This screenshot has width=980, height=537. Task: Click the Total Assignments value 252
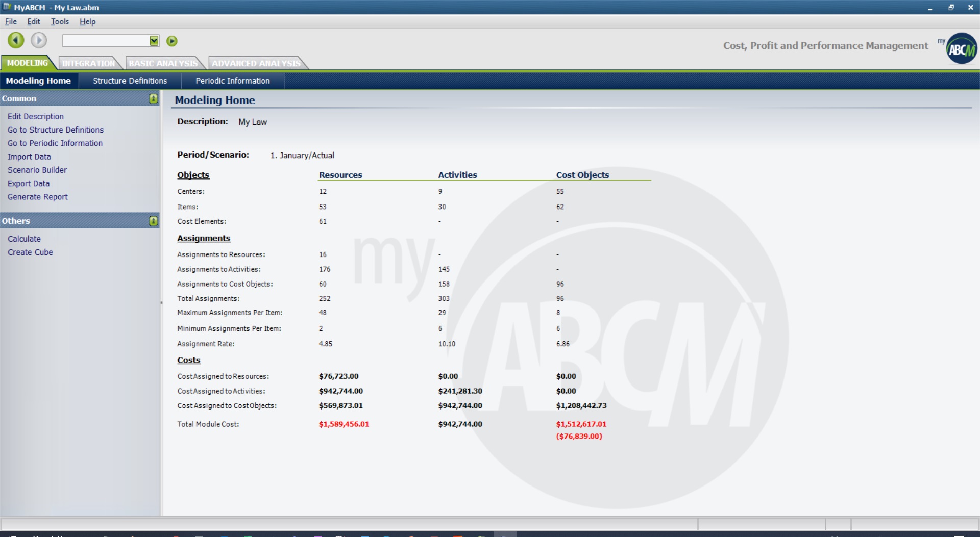pyautogui.click(x=324, y=298)
